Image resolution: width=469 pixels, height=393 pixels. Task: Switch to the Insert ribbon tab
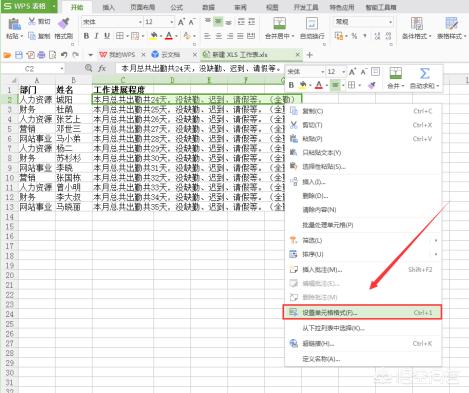pos(108,7)
